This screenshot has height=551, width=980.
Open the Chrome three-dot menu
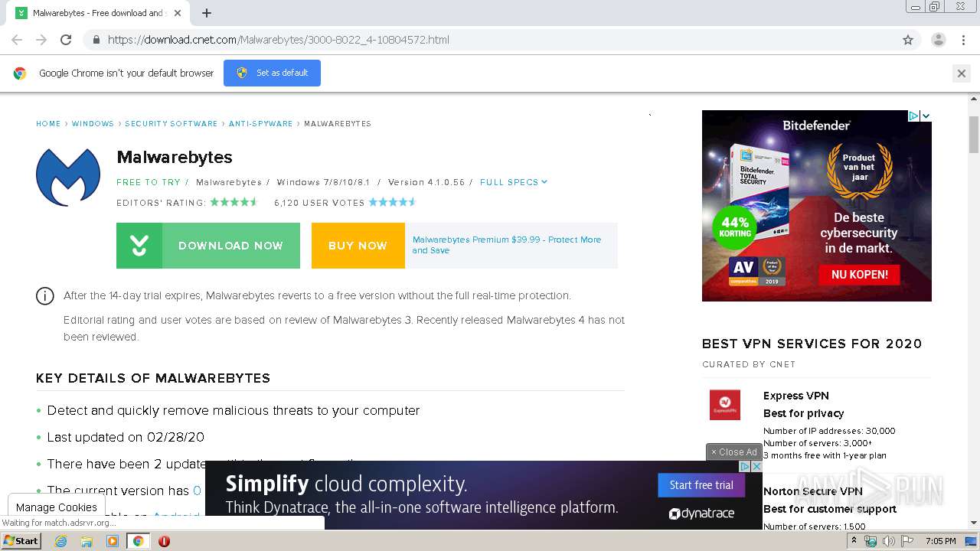(x=963, y=40)
